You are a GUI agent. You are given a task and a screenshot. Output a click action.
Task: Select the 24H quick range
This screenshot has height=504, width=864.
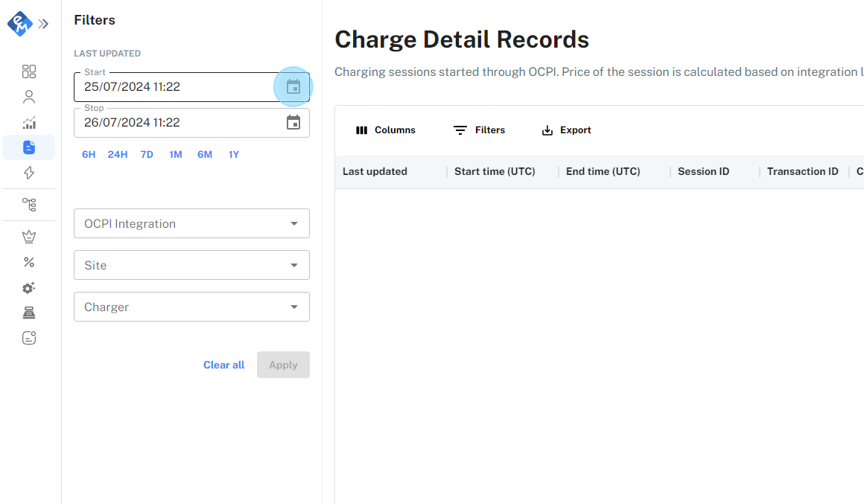click(118, 154)
